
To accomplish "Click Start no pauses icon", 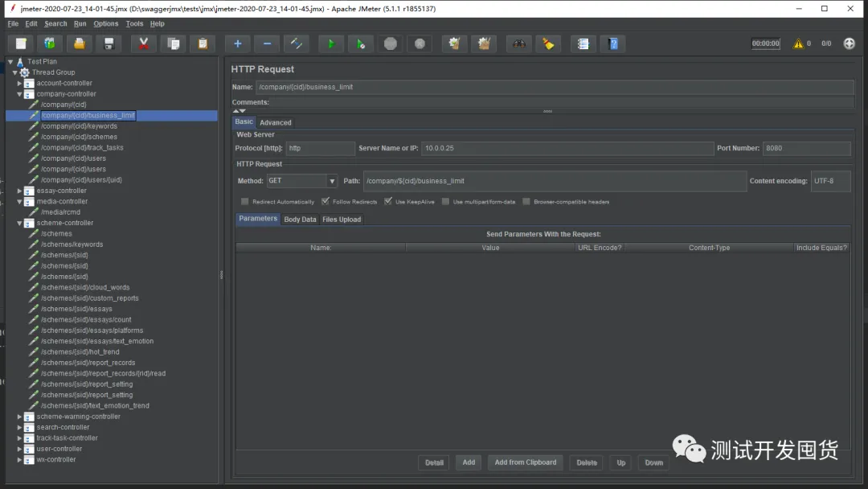I will (360, 43).
